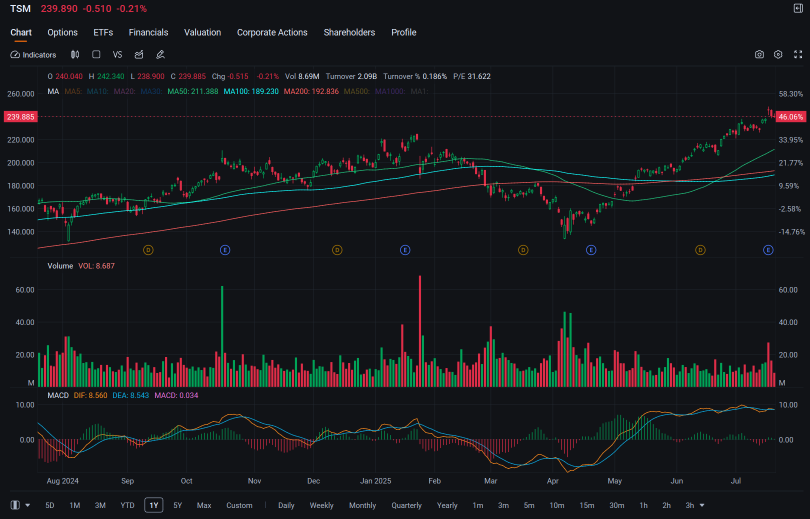Viewport: 810px width, 519px height.
Task: Toggle the MA50 moving average line
Action: click(193, 91)
